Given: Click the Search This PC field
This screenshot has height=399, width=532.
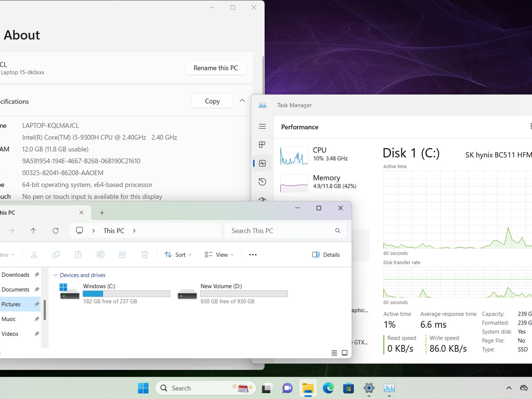Looking at the screenshot, I should [285, 231].
